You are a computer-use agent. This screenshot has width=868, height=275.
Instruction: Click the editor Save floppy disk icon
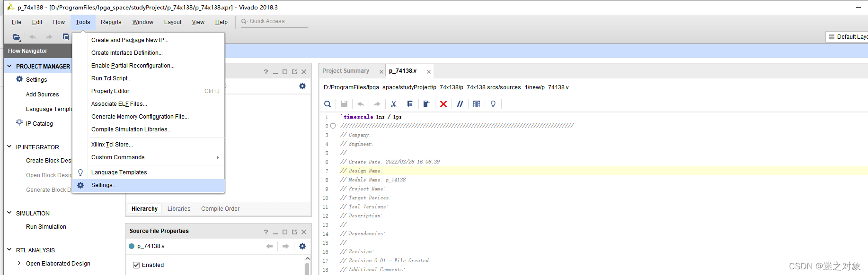pyautogui.click(x=344, y=104)
